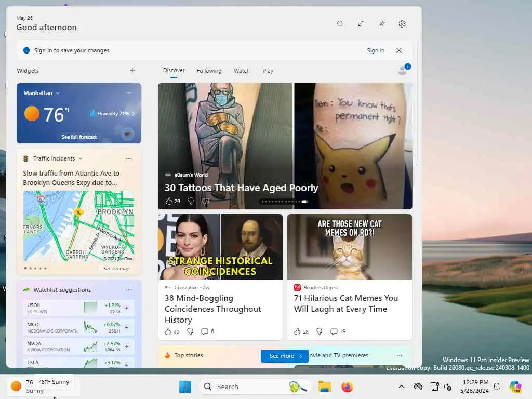Open 71 Hilarious Cat Memes article
Screen dimensions: 532x399
click(345, 303)
